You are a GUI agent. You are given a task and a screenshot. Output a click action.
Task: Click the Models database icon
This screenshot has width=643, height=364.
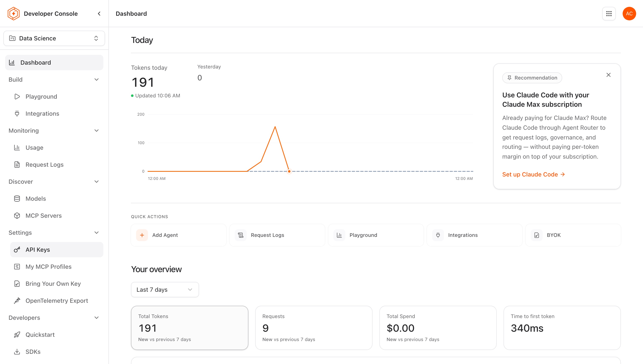tap(17, 199)
